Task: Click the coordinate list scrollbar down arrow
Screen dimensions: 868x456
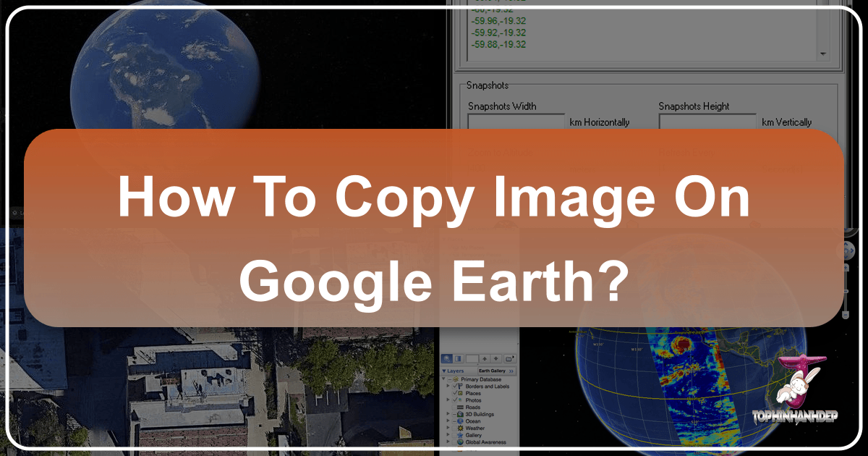Action: 822,53
